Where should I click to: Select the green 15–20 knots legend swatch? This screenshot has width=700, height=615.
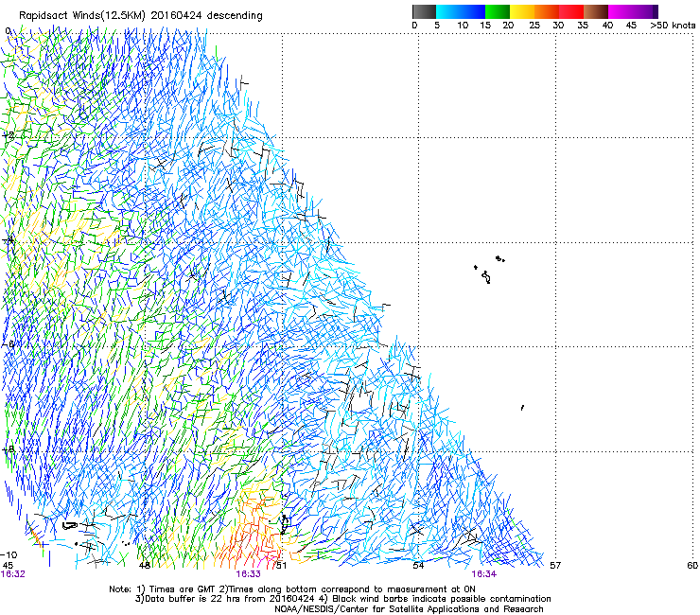point(498,11)
